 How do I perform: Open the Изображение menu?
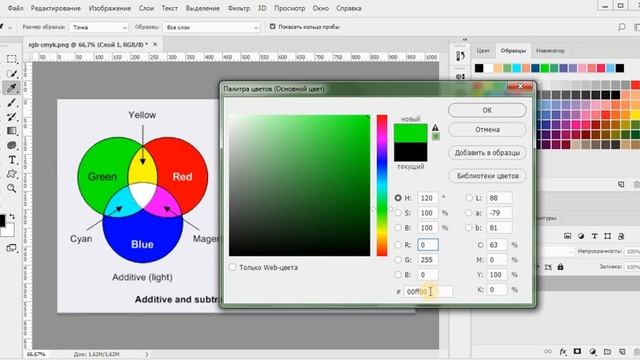pos(110,8)
